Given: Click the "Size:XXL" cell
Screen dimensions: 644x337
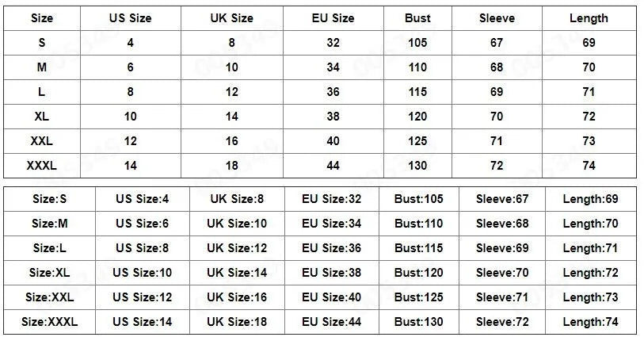Looking at the screenshot, I should pos(49,297).
